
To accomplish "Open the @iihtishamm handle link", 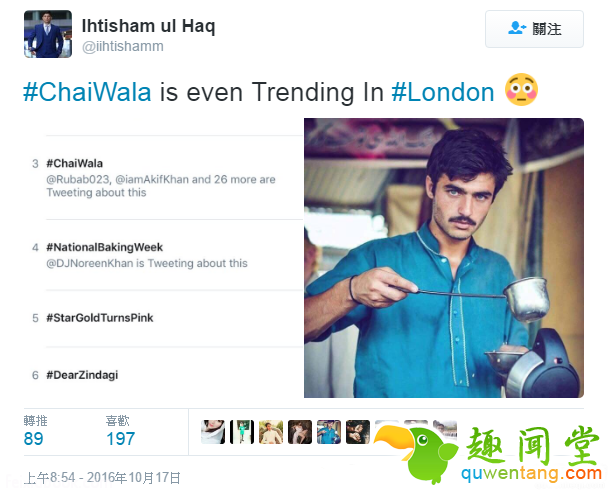I will tap(123, 46).
